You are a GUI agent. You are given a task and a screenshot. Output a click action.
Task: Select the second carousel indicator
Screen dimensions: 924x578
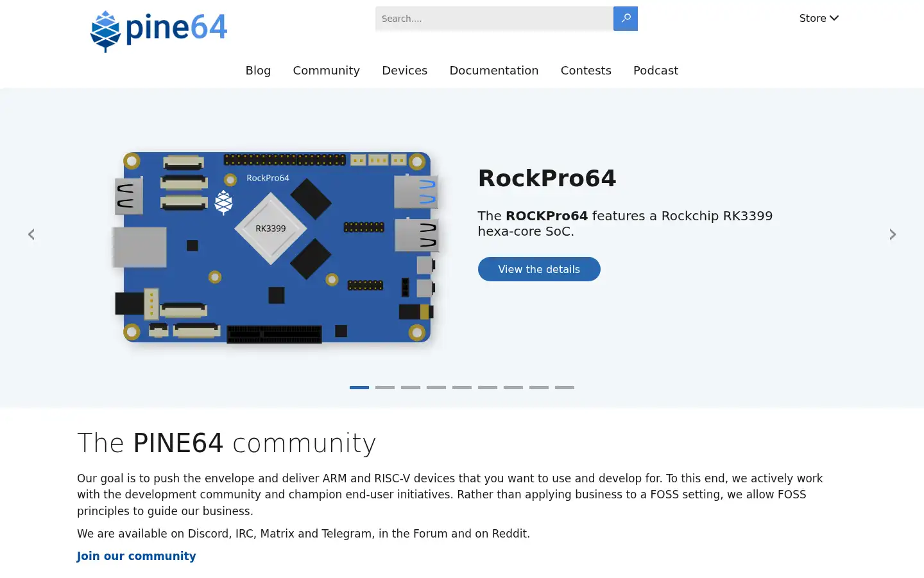click(385, 387)
